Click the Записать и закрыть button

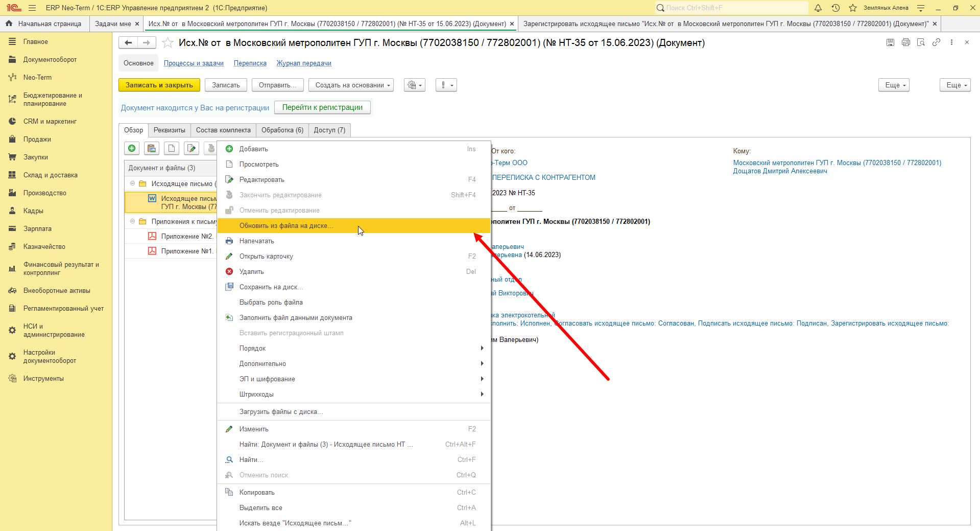[159, 85]
